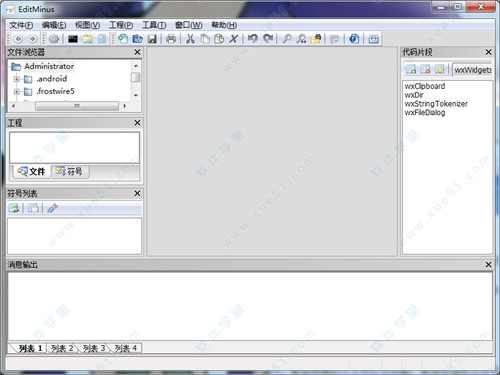Open the 帮助(H) menu

(x=224, y=25)
